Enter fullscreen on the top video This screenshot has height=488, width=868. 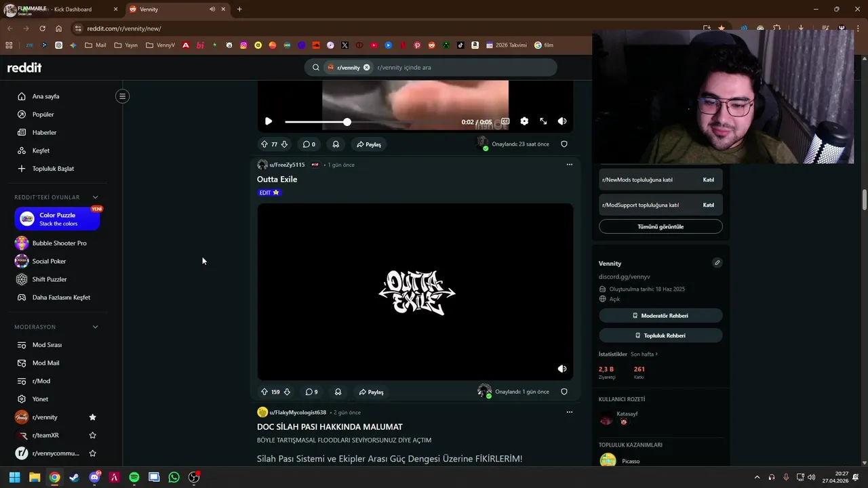click(x=543, y=121)
